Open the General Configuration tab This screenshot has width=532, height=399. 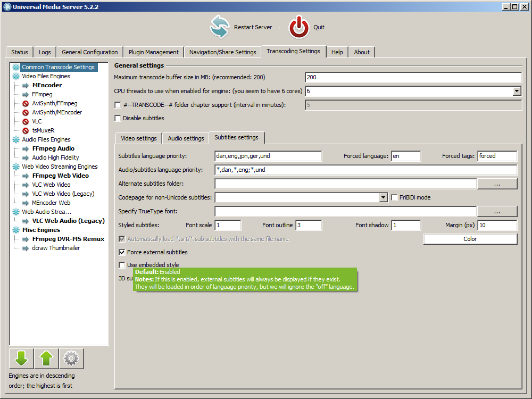[x=89, y=52]
